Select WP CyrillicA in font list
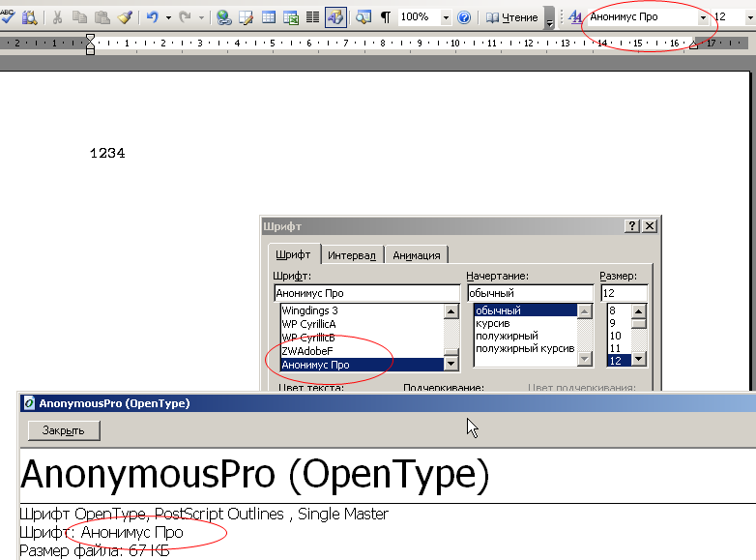 coord(362,324)
